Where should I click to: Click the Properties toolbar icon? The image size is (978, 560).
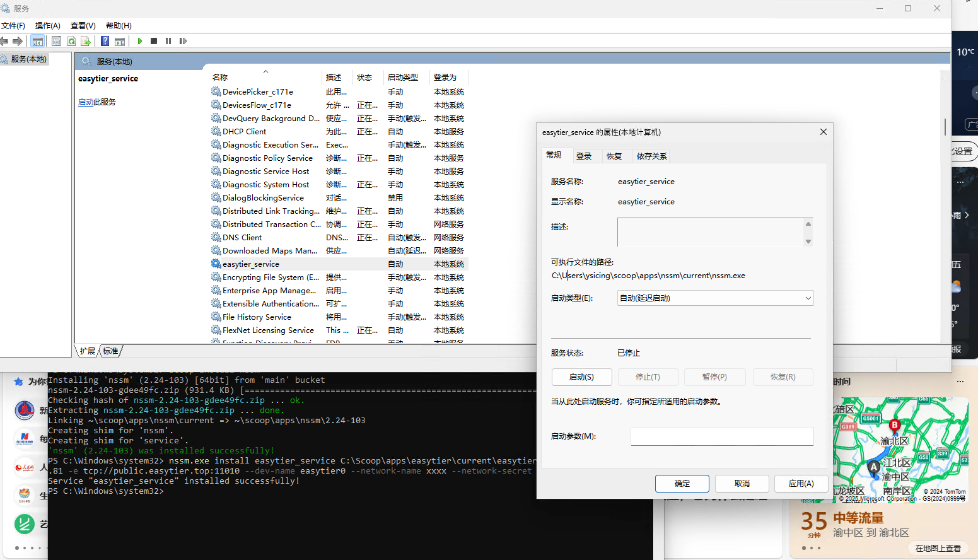[56, 41]
